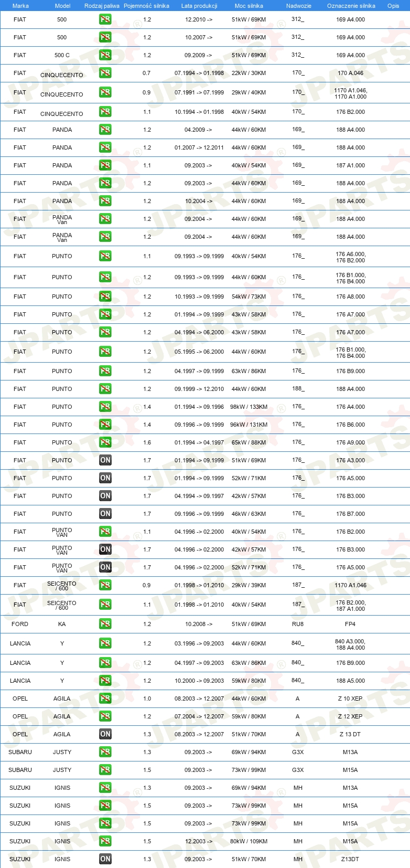Screen dimensions: 410x868
Task: Click petrol icon in LANCIA Y 840 A3.000 row
Action: 105,643
